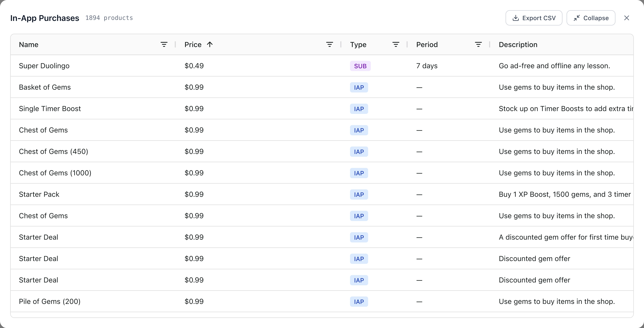Click the IAP badge in Single Timer Boost row
The height and width of the screenshot is (328, 644).
[359, 109]
